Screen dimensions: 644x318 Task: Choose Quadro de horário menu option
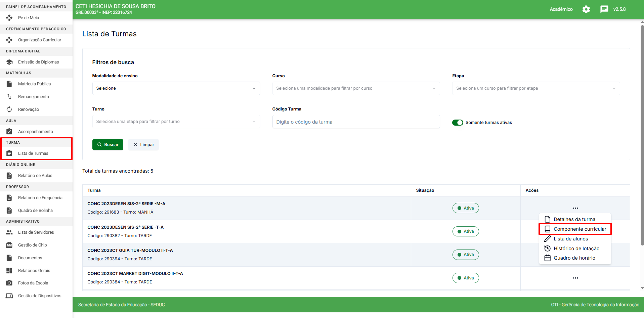coord(574,258)
